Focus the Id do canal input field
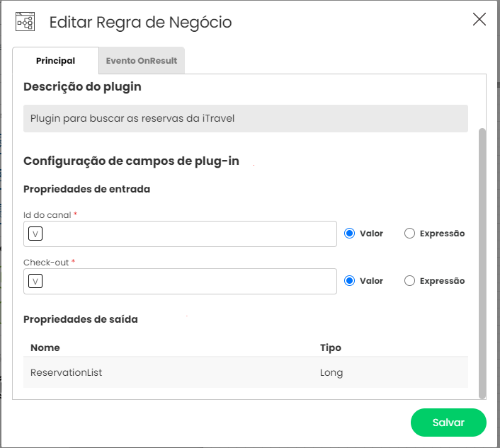Screen dimensions: 500x448 click(180, 234)
